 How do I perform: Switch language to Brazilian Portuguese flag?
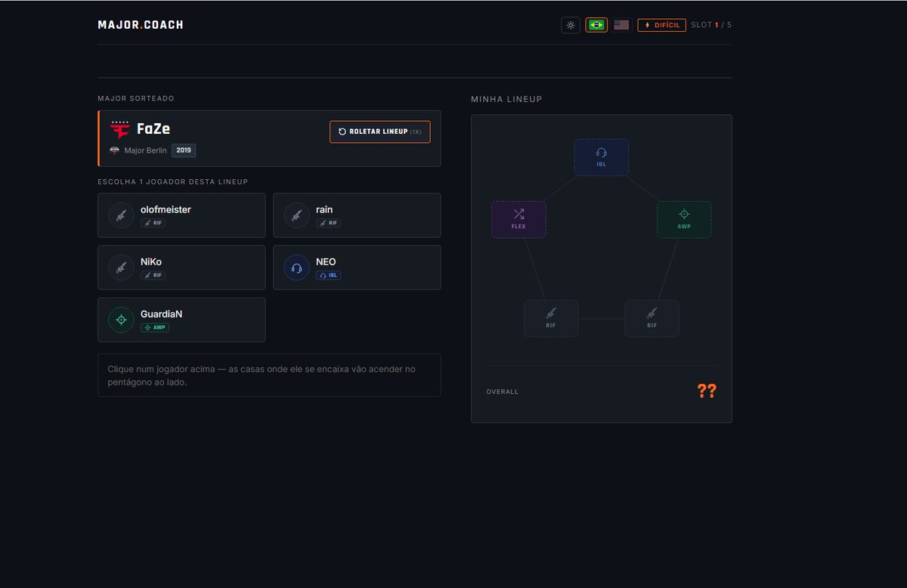[596, 25]
